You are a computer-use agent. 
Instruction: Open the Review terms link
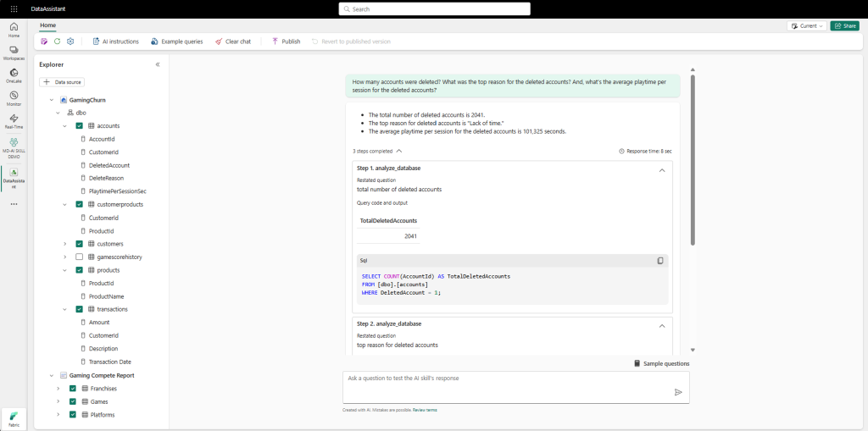(425, 410)
